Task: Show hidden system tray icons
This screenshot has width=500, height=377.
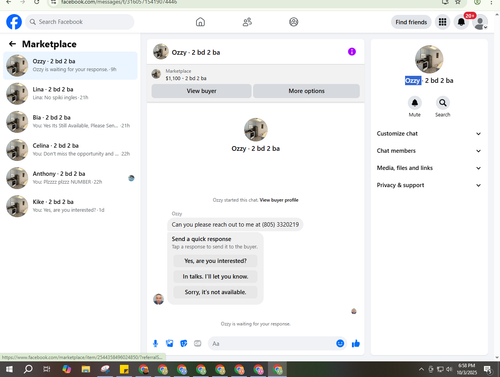Action: pos(421,369)
